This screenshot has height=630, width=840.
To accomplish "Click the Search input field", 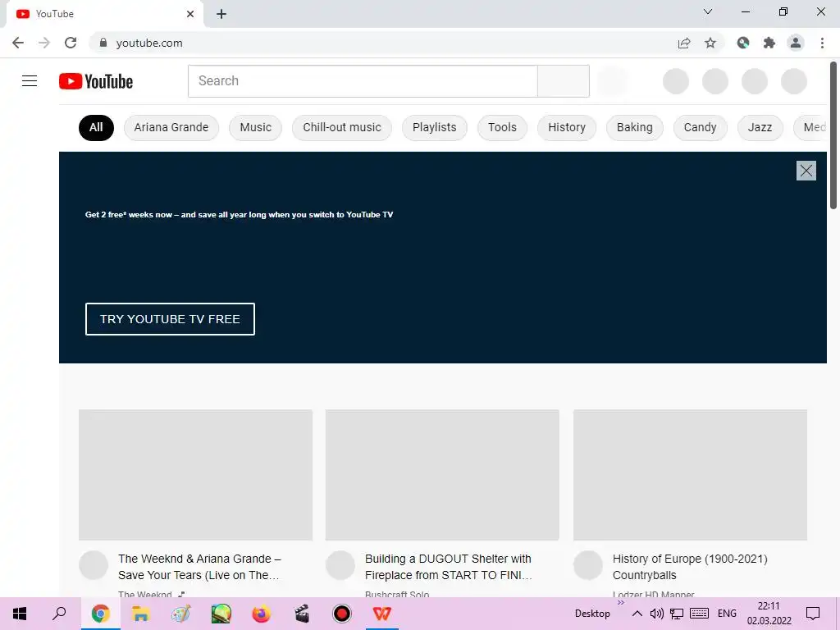I will [363, 81].
